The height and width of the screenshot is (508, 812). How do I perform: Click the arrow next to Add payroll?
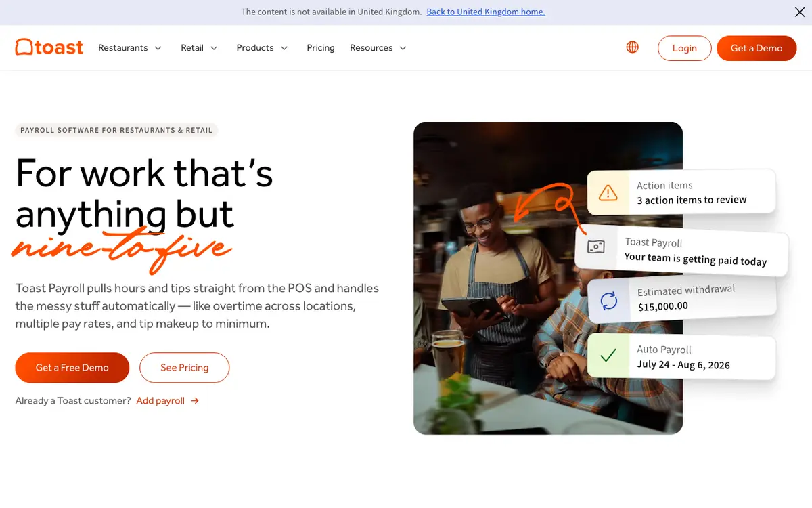click(x=195, y=401)
